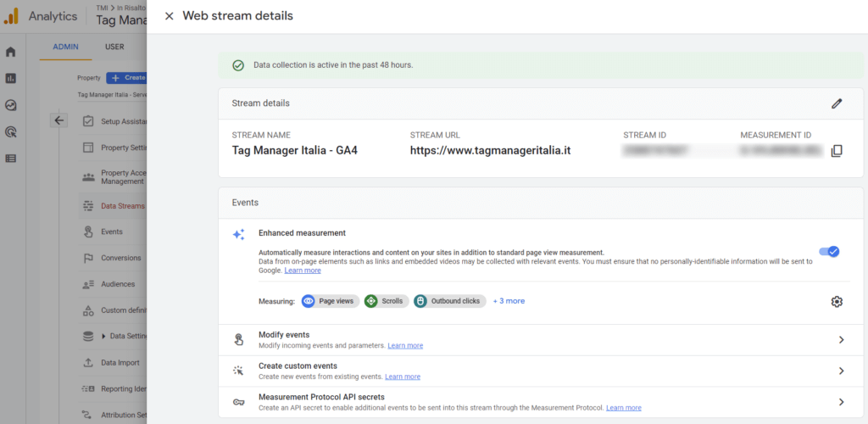Click the back arrow in admin column

(59, 120)
